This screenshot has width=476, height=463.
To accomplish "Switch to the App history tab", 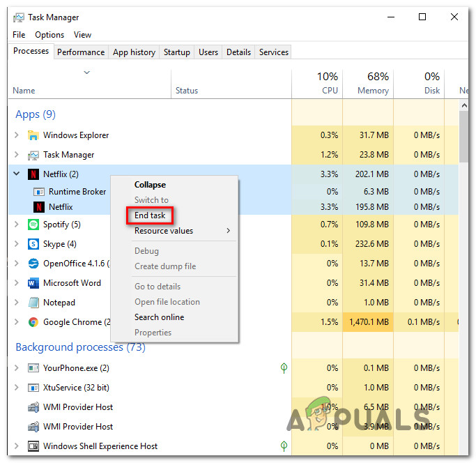I will (135, 52).
